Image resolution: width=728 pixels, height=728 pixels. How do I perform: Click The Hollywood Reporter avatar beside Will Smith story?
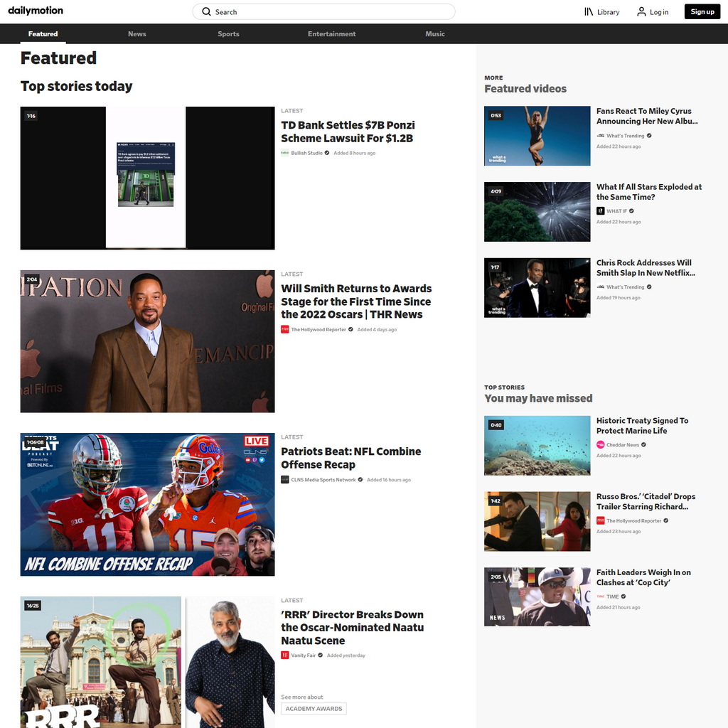[284, 329]
